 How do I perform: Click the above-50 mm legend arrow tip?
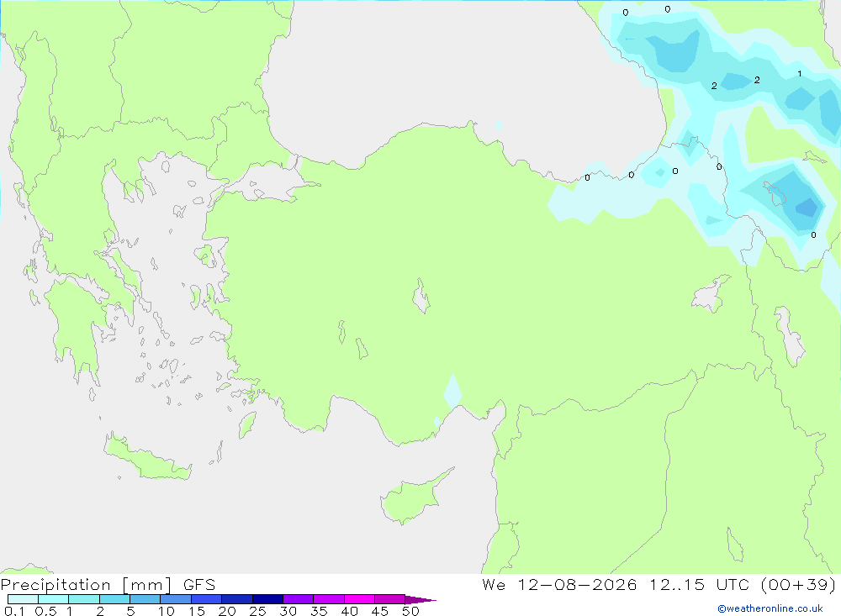pos(420,599)
